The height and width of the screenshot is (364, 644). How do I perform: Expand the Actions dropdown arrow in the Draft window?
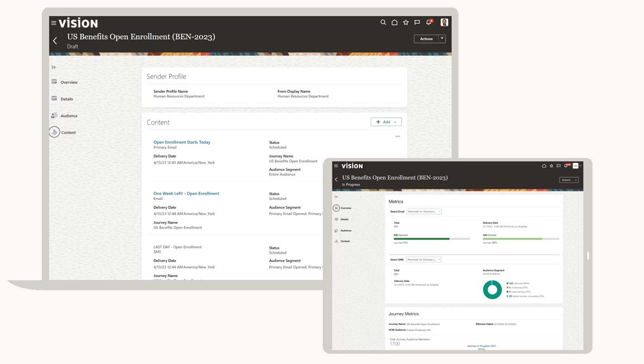442,39
